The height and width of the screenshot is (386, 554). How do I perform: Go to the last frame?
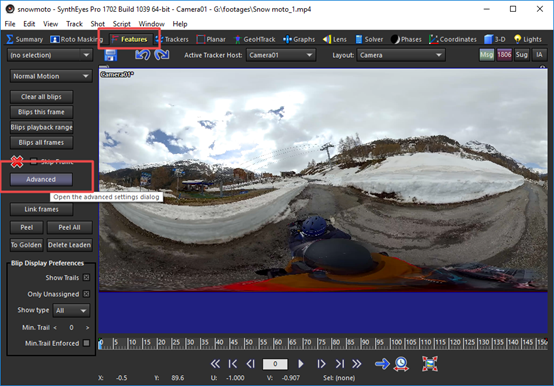[x=340, y=364]
